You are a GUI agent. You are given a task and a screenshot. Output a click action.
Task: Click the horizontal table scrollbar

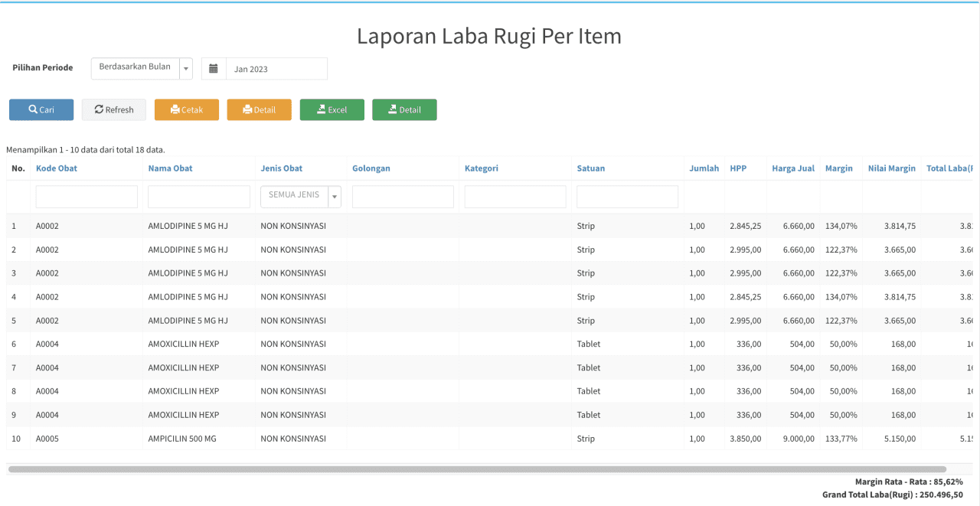tap(477, 469)
